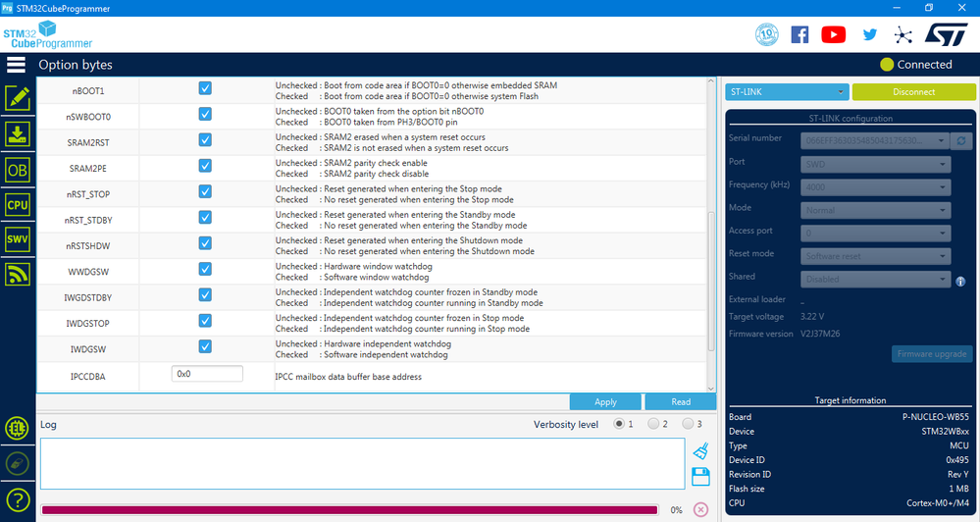Click the Shared mode info icon
Screen dimensions: 980x522
click(960, 282)
